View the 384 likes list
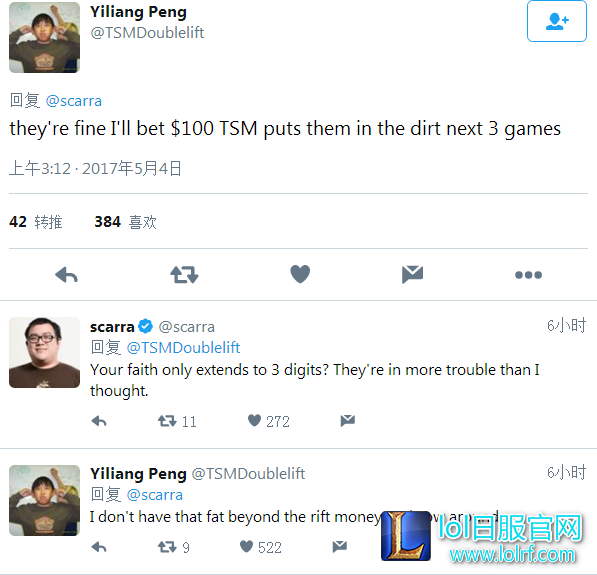 coord(126,222)
